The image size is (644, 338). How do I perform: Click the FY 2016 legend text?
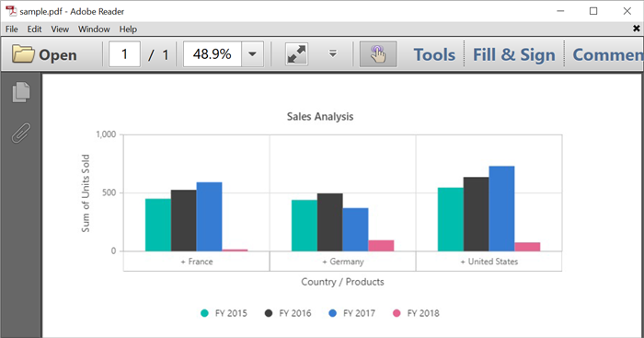pyautogui.click(x=295, y=313)
